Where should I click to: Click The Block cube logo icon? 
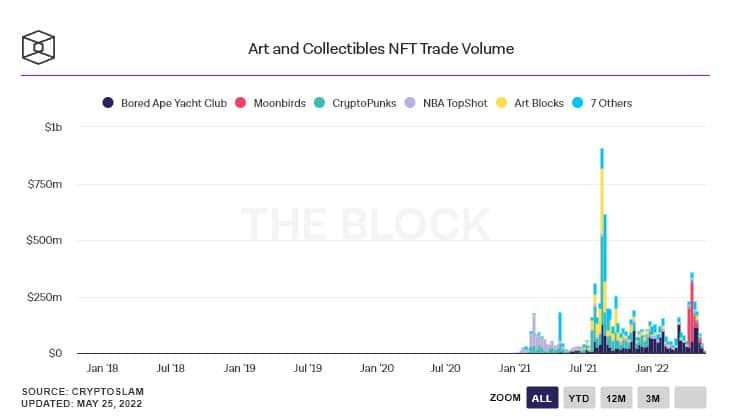point(38,47)
